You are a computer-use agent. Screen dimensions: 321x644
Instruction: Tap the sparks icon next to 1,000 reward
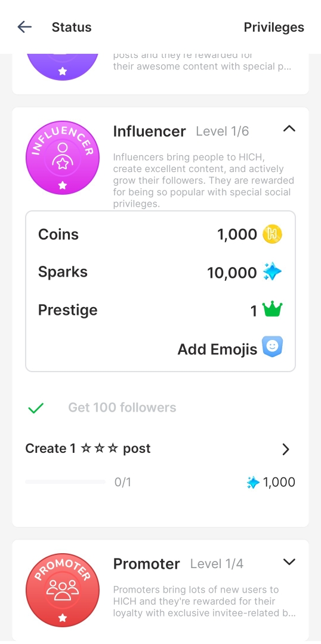click(x=254, y=482)
